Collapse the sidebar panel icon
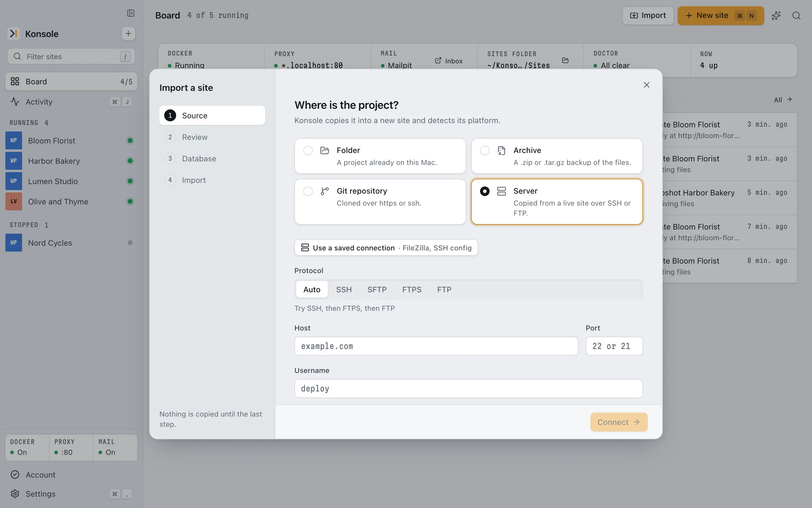Image resolution: width=812 pixels, height=508 pixels. coord(130,13)
